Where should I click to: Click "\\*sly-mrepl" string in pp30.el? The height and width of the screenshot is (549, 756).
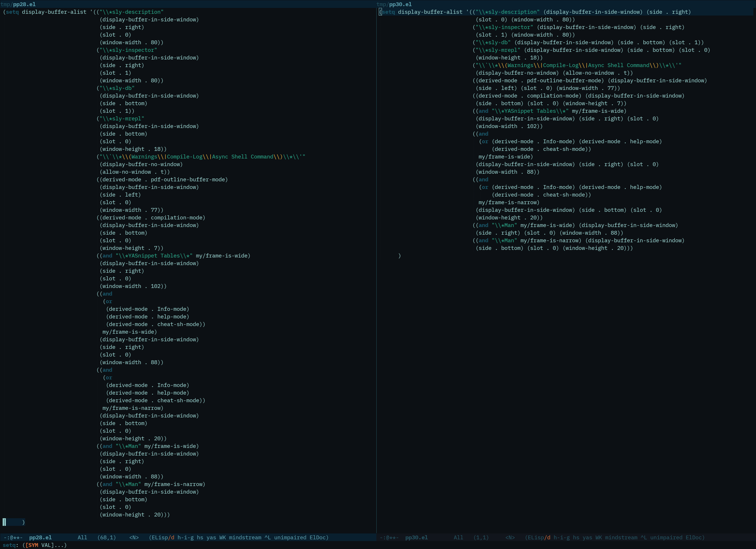498,50
